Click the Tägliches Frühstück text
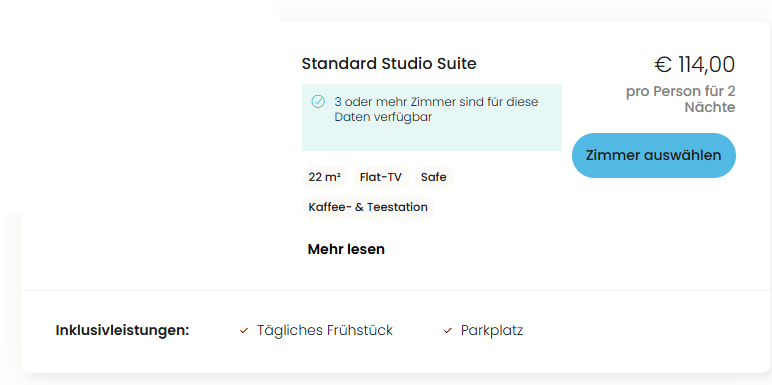This screenshot has width=772, height=385. pyautogui.click(x=325, y=330)
